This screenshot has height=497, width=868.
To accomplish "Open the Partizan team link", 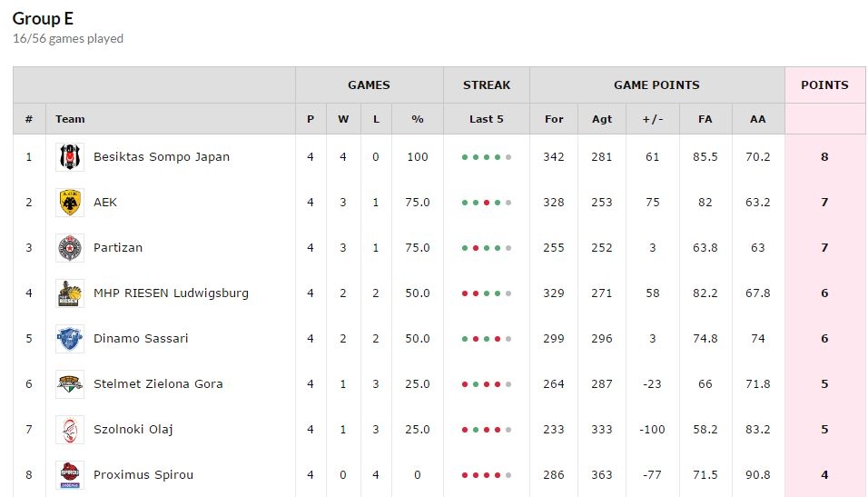I will tap(118, 248).
